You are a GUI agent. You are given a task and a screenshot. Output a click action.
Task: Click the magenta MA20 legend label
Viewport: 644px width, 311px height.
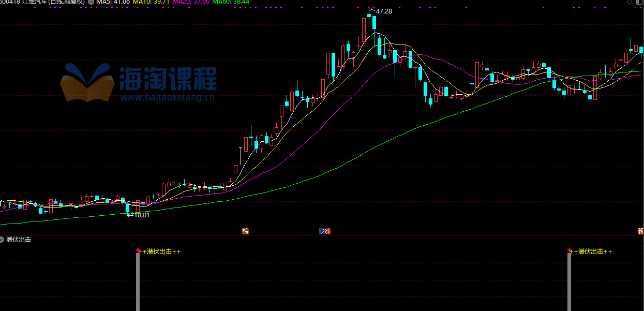click(190, 2)
